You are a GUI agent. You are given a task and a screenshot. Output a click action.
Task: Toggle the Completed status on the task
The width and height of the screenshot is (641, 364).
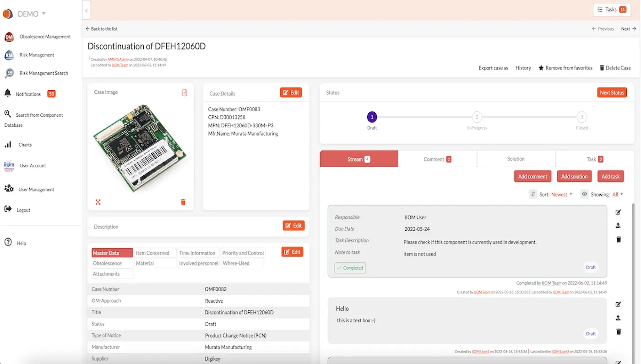pyautogui.click(x=350, y=268)
